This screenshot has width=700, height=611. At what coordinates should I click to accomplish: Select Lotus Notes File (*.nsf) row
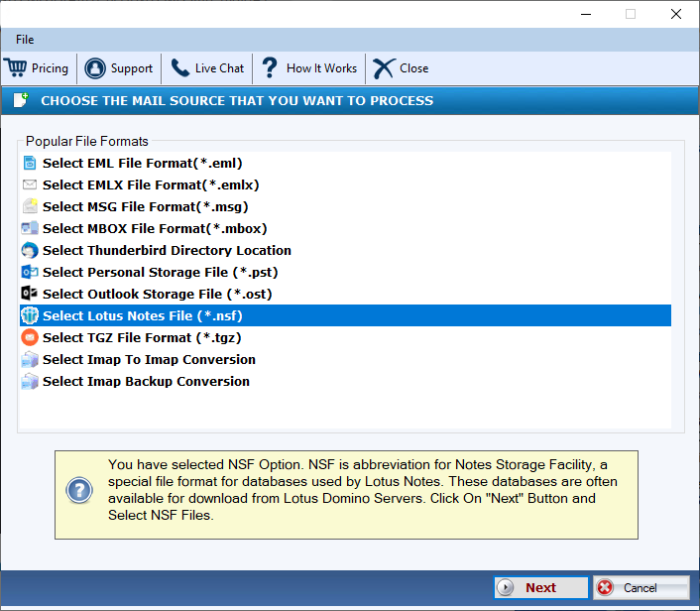pyautogui.click(x=345, y=315)
